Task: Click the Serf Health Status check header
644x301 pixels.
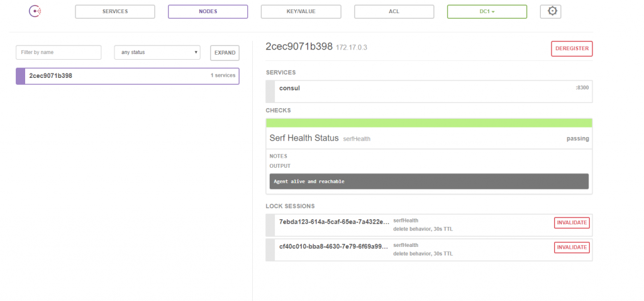Action: pyautogui.click(x=429, y=138)
